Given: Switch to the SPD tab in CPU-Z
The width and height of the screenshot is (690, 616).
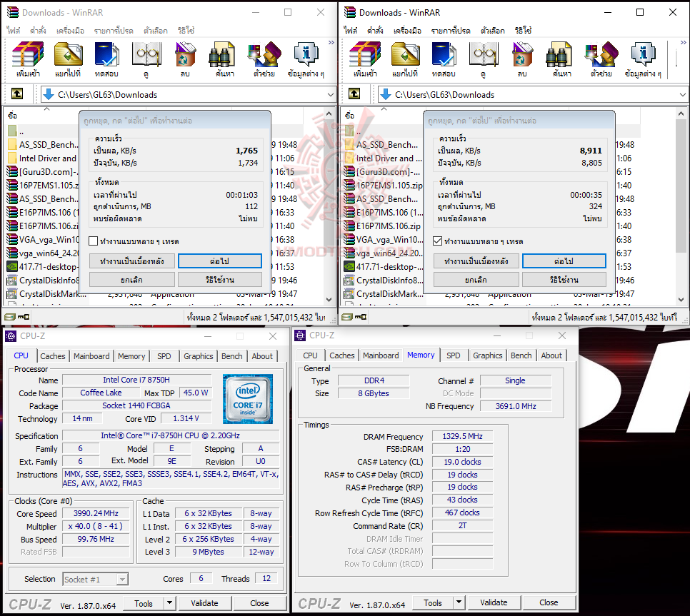Looking at the screenshot, I should pyautogui.click(x=166, y=355).
